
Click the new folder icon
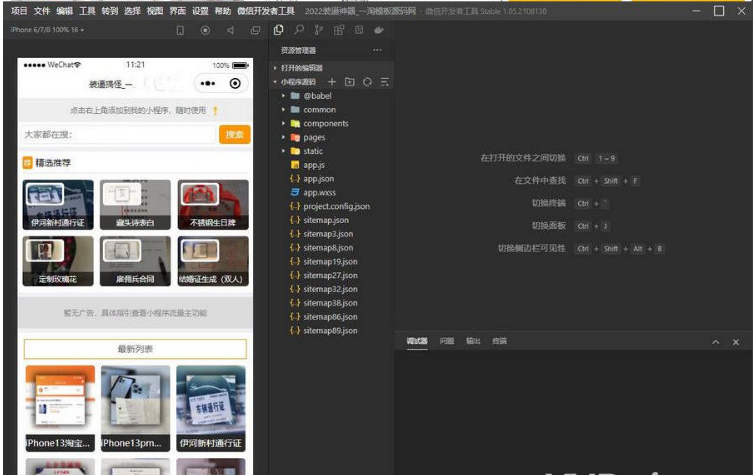(x=349, y=82)
